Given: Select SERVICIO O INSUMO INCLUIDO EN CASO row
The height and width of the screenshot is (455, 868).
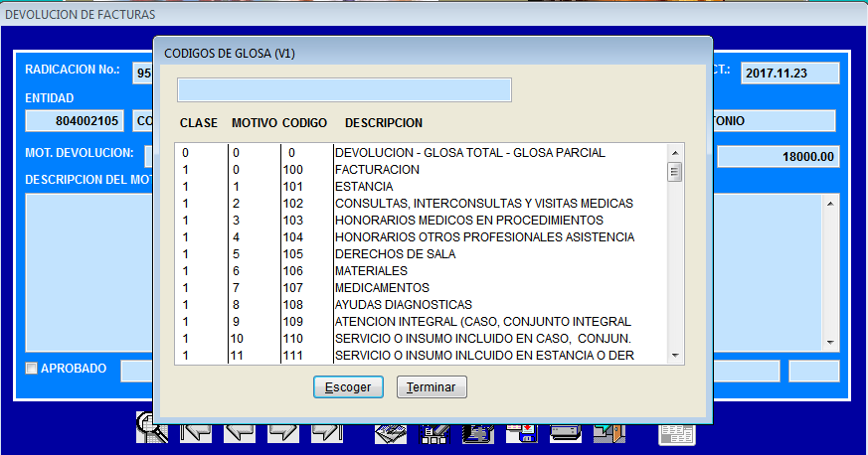Looking at the screenshot, I should [421, 339].
